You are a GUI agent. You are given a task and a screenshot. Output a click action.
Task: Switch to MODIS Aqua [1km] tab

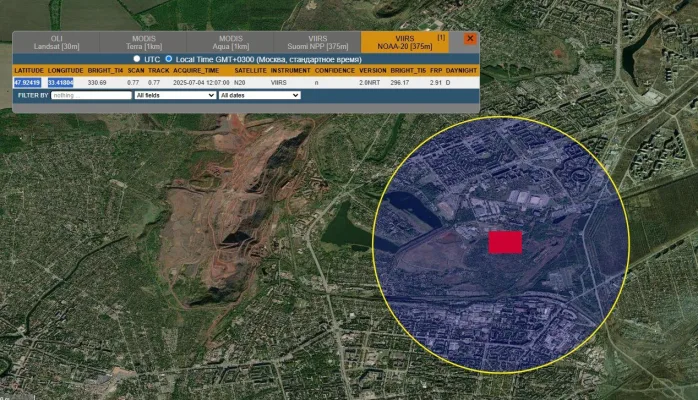(231, 43)
